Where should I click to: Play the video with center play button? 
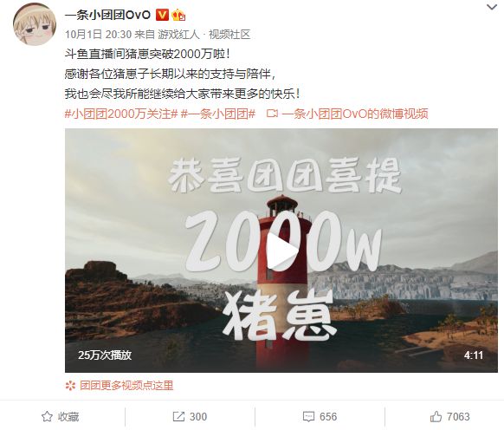281,251
